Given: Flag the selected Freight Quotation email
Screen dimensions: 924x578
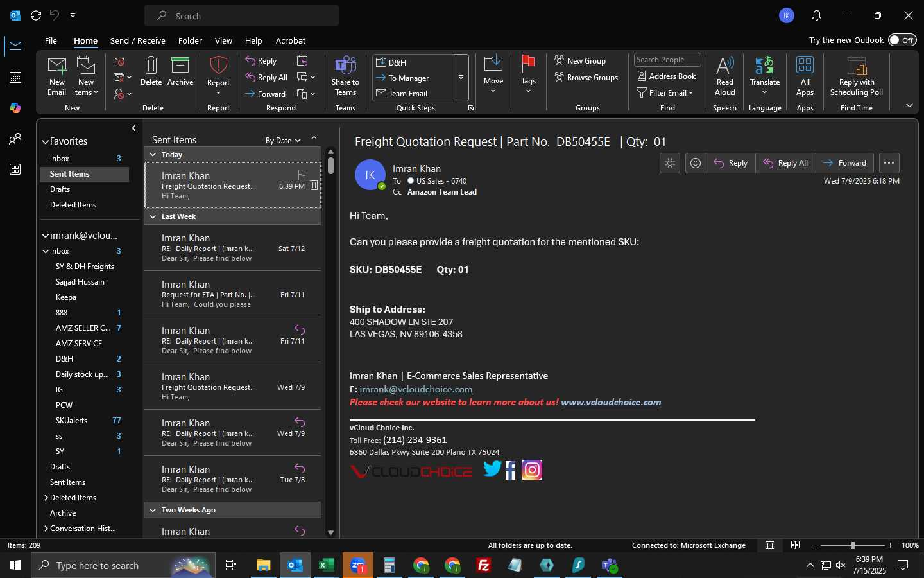Looking at the screenshot, I should 302,174.
